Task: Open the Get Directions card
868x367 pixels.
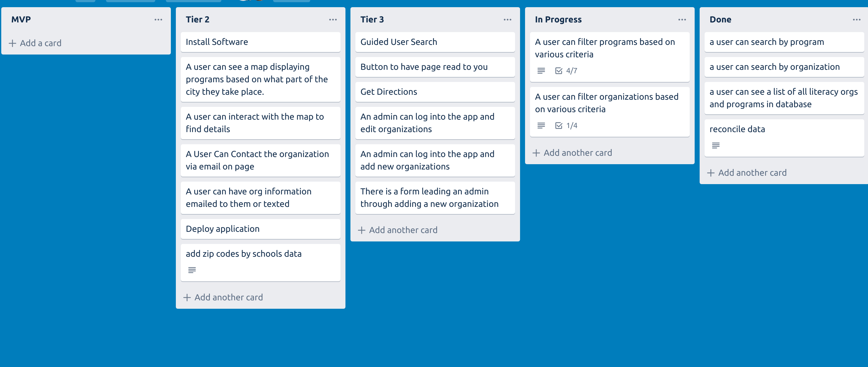Action: coord(435,92)
